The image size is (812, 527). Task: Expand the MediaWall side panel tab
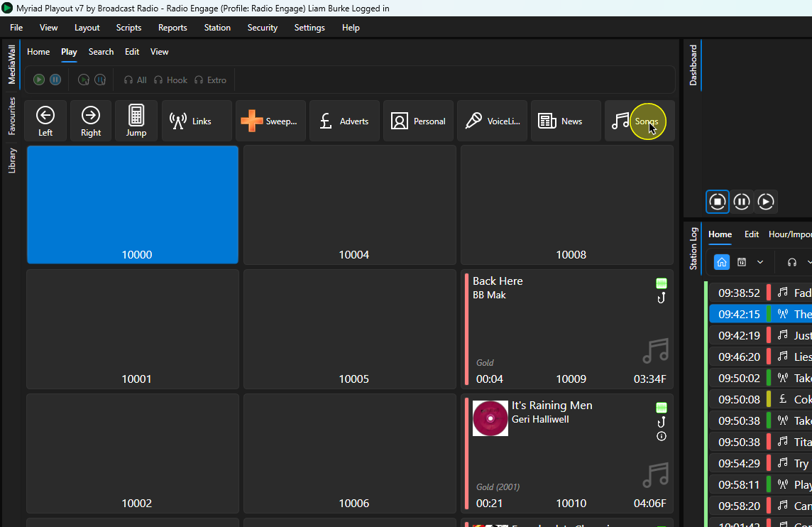(x=11, y=64)
